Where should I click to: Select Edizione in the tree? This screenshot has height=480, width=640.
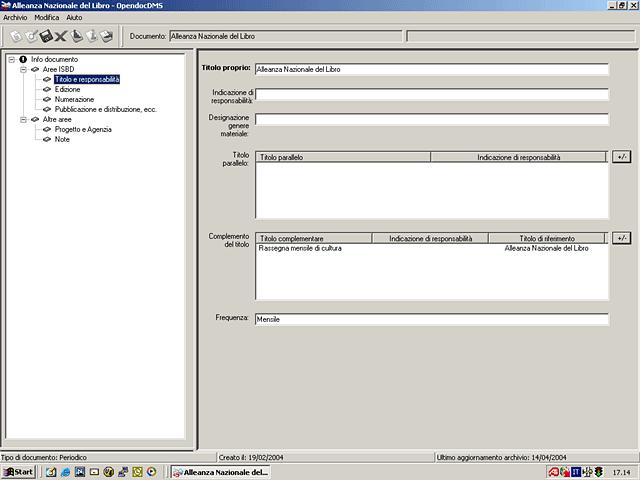pos(67,89)
